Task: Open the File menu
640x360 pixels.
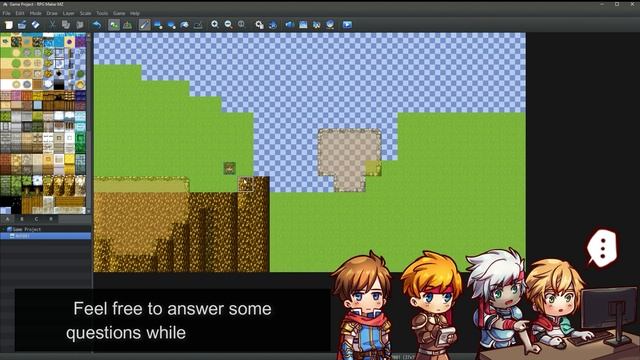Action: 7,13
